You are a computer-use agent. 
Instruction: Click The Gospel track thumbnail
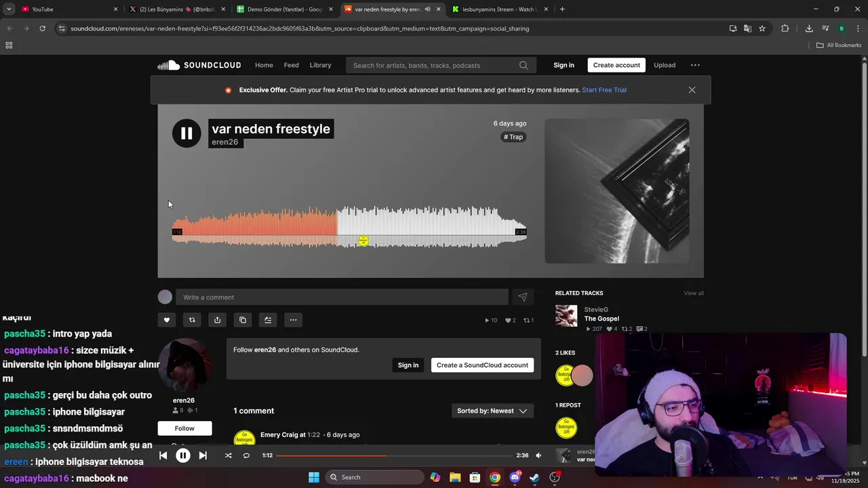click(x=566, y=316)
